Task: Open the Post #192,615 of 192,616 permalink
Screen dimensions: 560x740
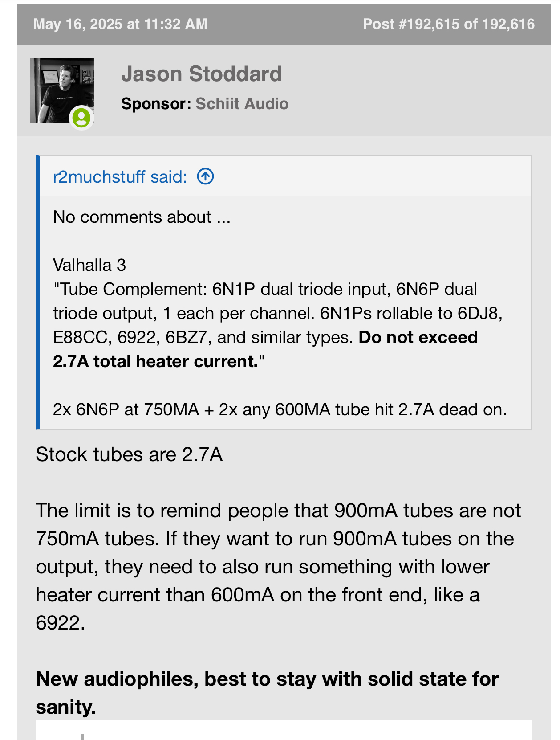Action: tap(449, 24)
